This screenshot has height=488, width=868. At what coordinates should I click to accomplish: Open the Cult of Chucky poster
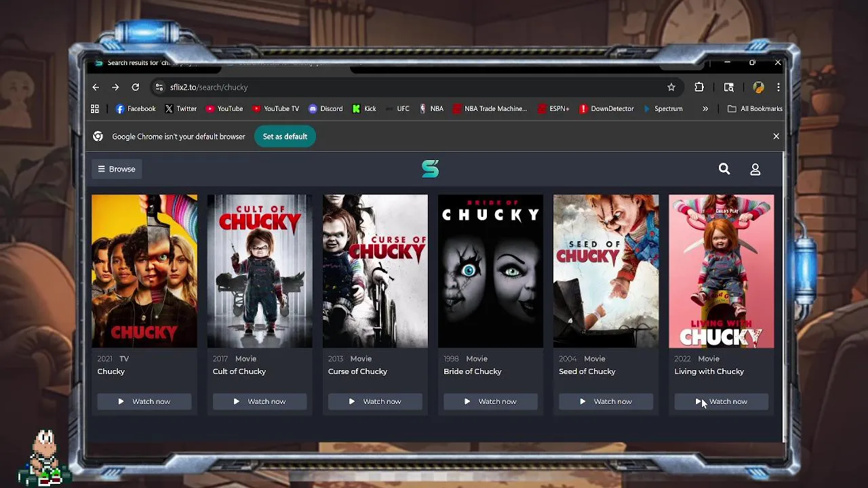coord(260,271)
